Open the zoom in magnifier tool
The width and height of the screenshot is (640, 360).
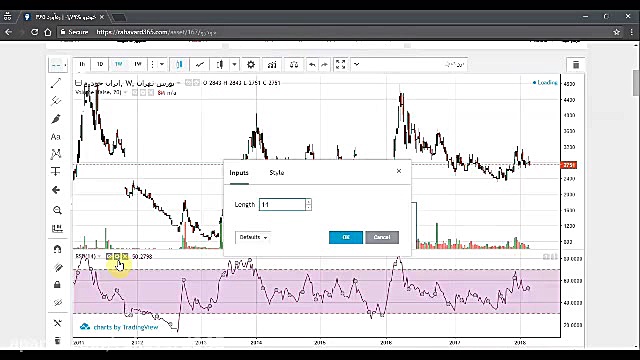pos(57,210)
